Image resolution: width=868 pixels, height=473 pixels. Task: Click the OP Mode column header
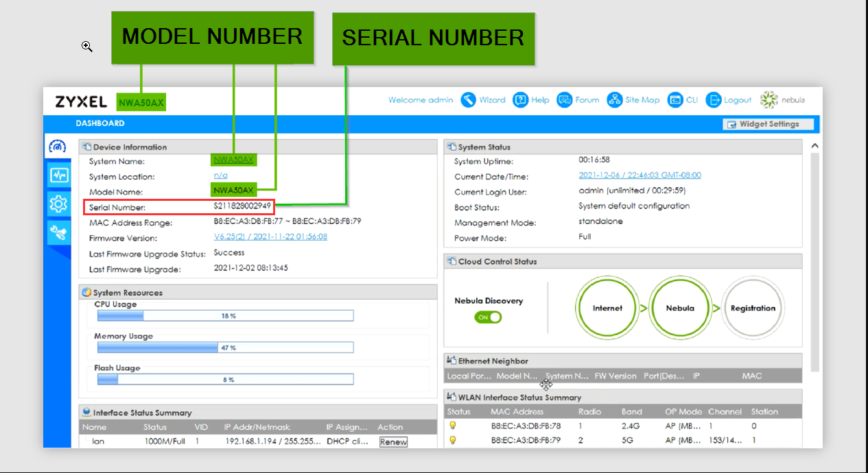point(683,411)
